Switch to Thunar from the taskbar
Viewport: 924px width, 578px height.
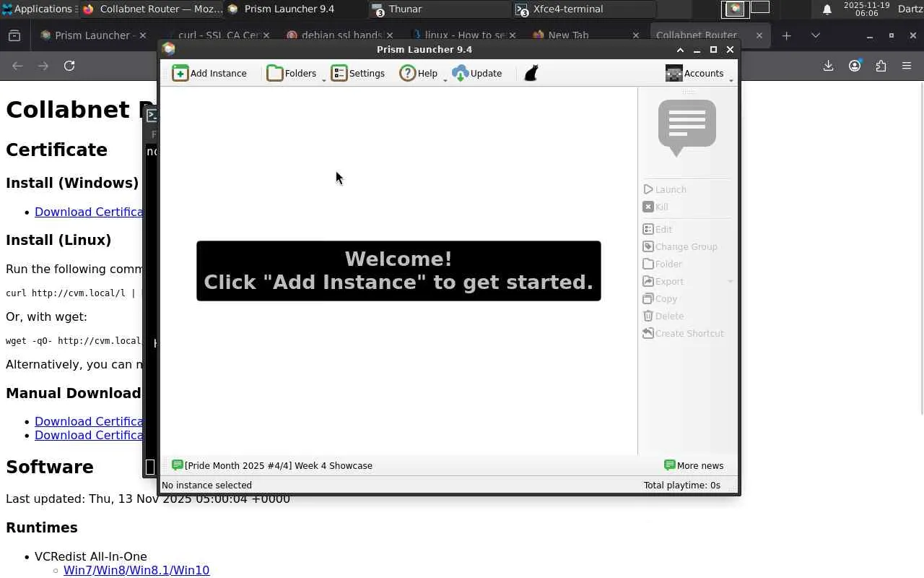(440, 9)
